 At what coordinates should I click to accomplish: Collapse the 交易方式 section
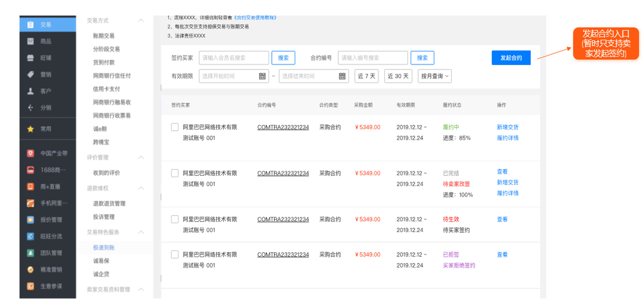point(141,20)
